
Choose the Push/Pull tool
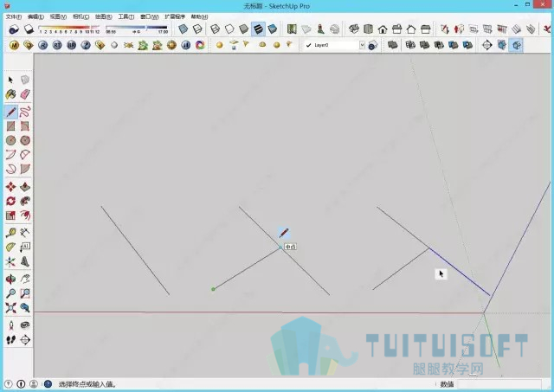pyautogui.click(x=25, y=186)
